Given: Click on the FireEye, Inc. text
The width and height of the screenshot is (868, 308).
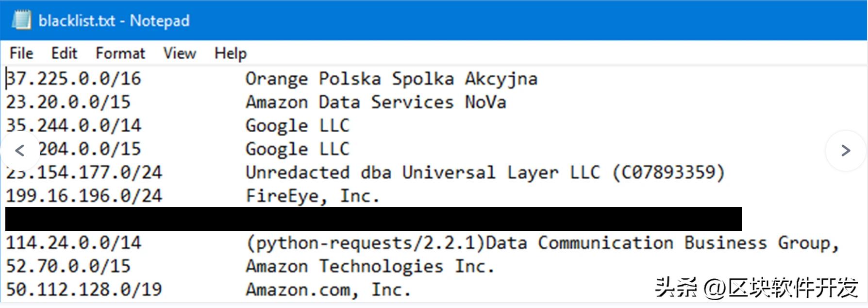Looking at the screenshot, I should [x=313, y=196].
